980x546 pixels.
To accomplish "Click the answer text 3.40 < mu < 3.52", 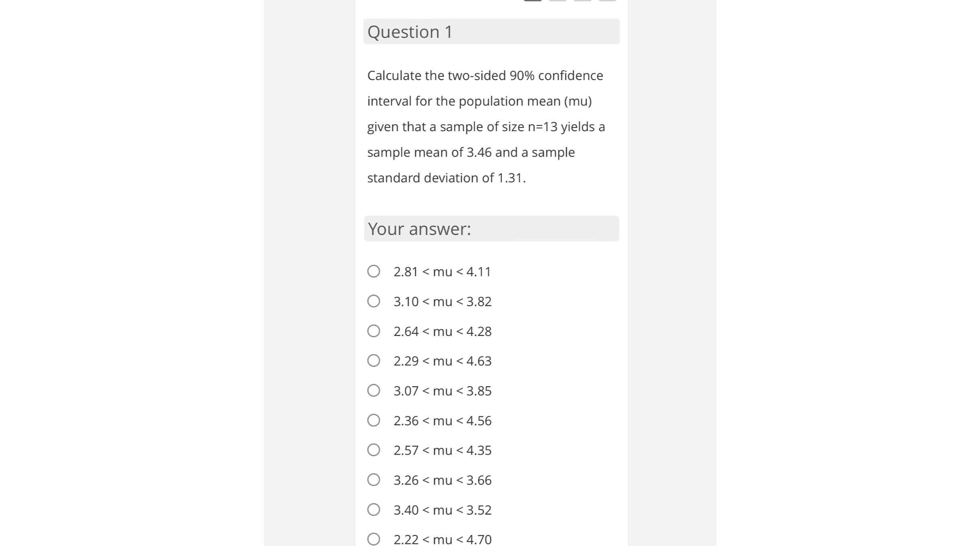I will [442, 509].
